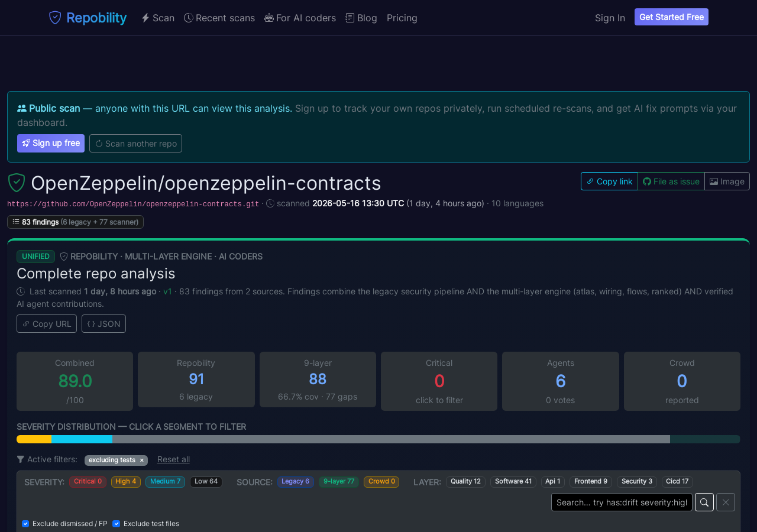Click the magnifier search button
757x532 pixels.
[704, 502]
